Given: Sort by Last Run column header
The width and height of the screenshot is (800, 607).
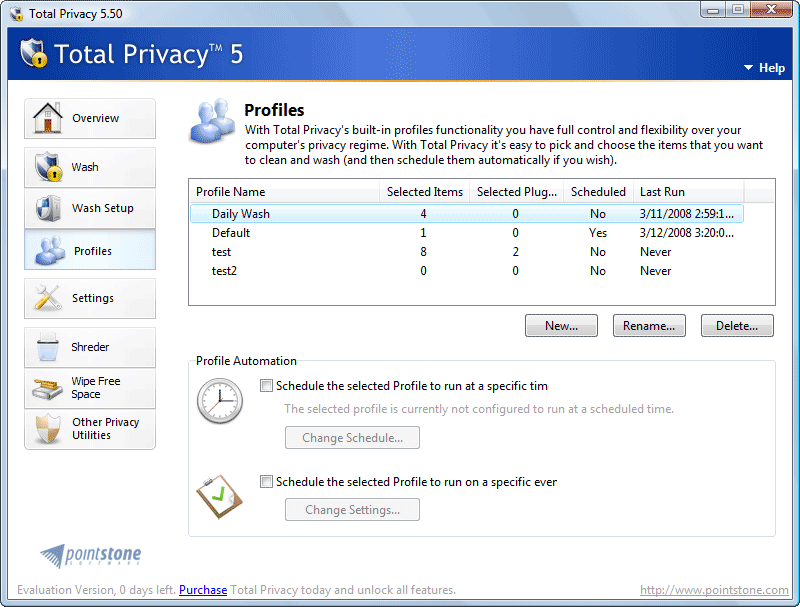Looking at the screenshot, I should pyautogui.click(x=688, y=192).
